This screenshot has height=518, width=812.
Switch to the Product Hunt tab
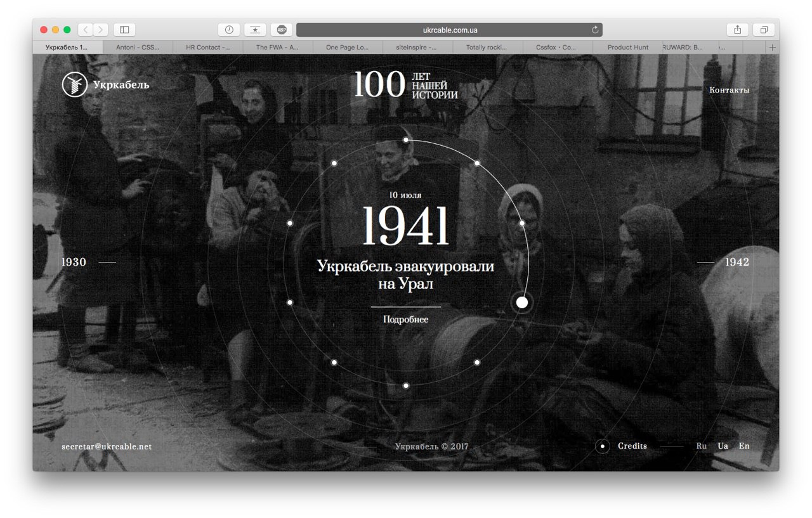pos(628,48)
